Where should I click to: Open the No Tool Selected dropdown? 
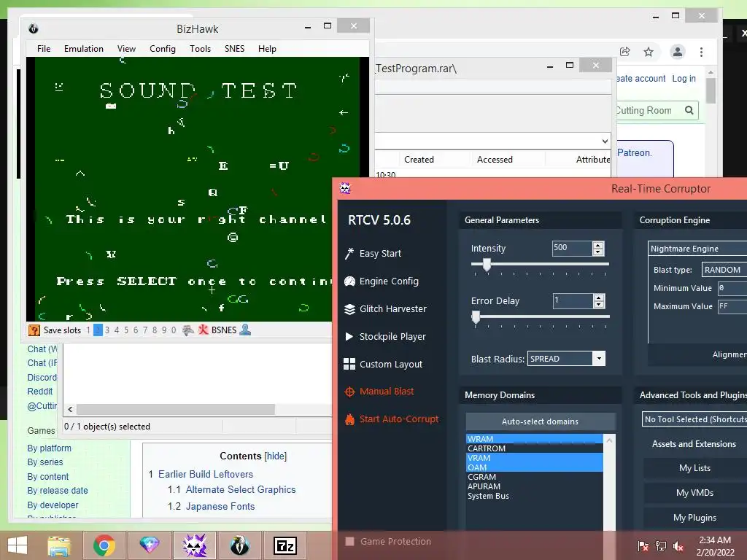(x=694, y=419)
